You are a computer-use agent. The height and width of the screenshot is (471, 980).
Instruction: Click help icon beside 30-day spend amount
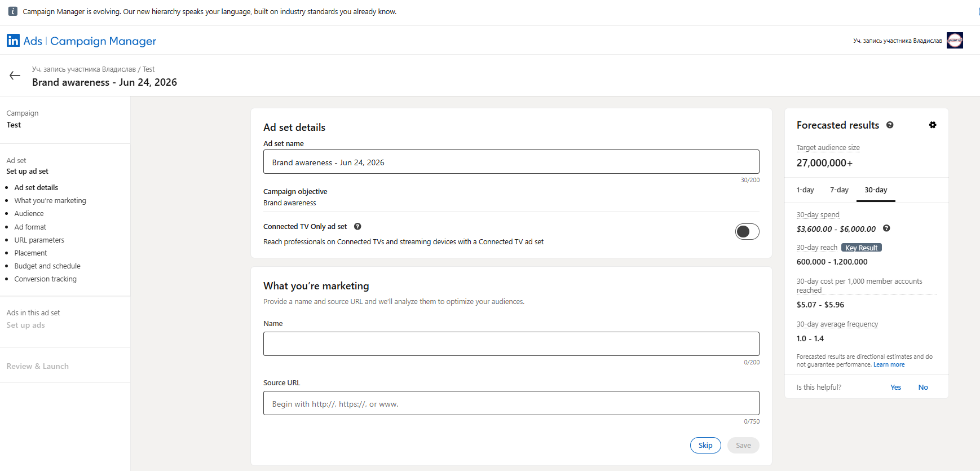[x=886, y=228]
